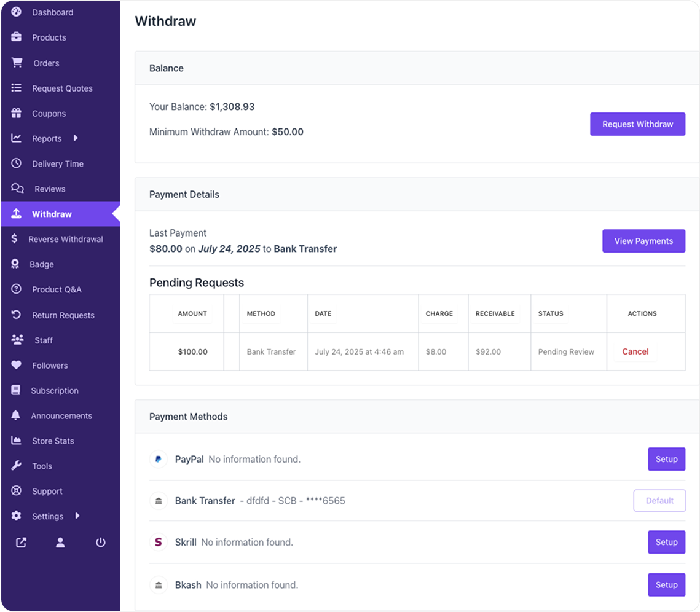Expand the Reports submenu arrow
The height and width of the screenshot is (612, 700).
[76, 138]
